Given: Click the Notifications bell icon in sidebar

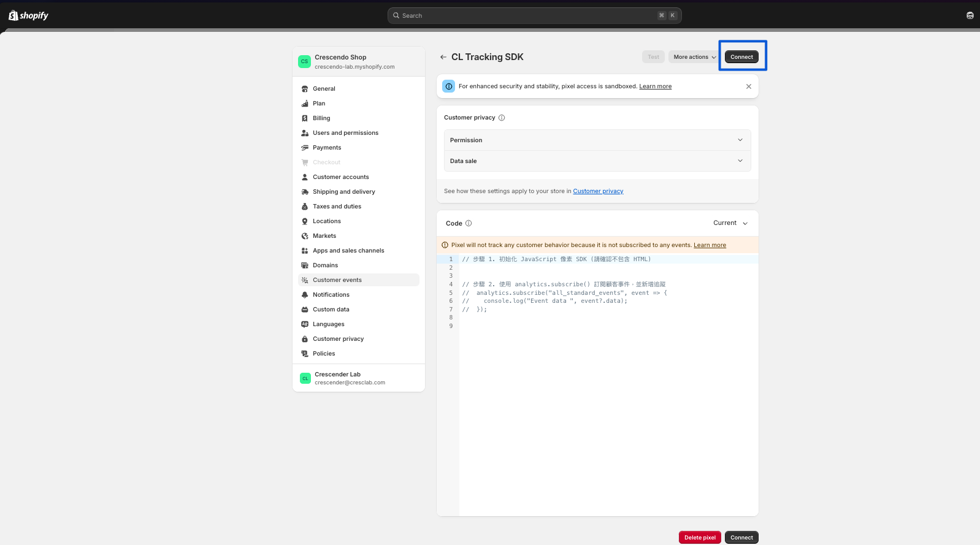Looking at the screenshot, I should [305, 295].
